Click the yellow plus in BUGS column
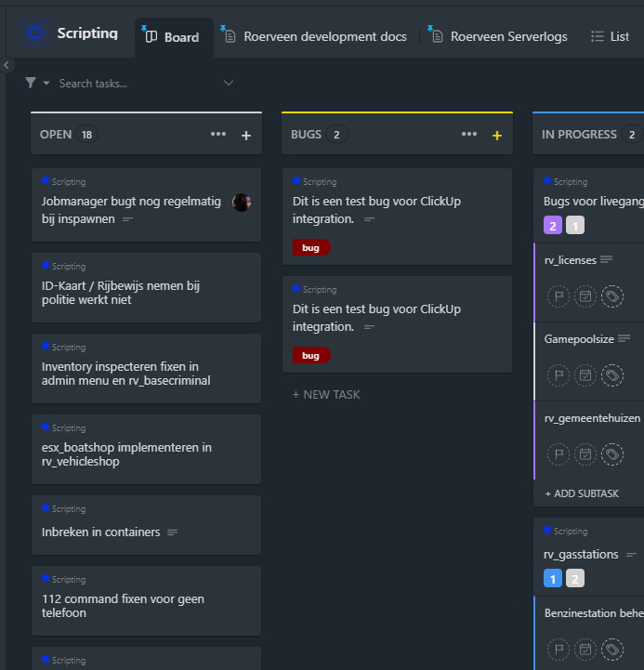The height and width of the screenshot is (670, 644). (496, 136)
